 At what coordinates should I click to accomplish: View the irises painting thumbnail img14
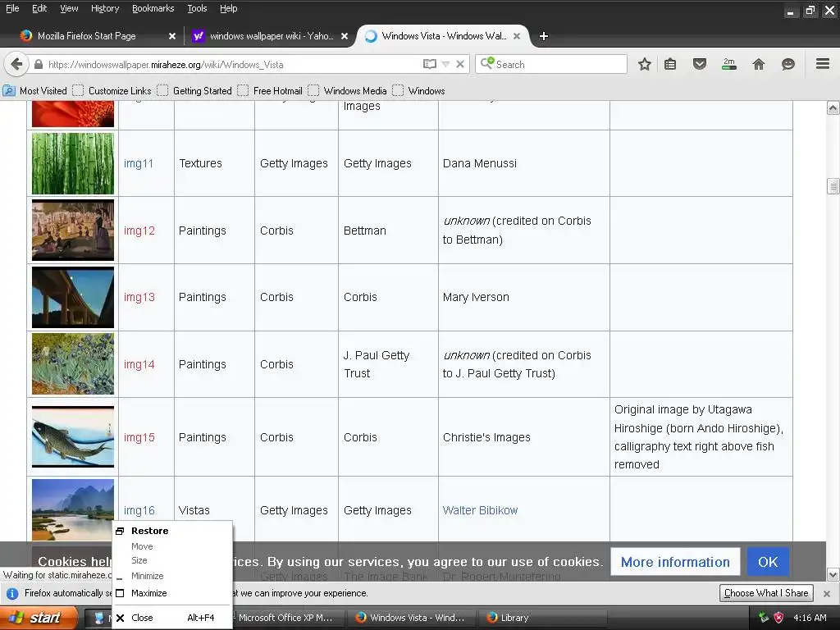pyautogui.click(x=73, y=364)
